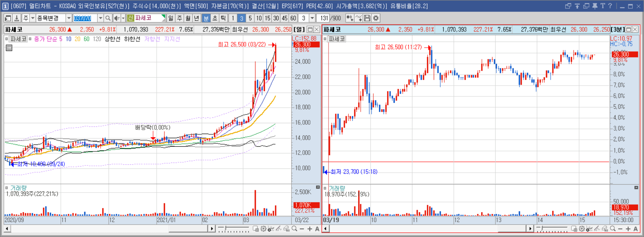Toggle the 거래량 legend box in right chart
This screenshot has width=644, height=237.
pos(325,188)
